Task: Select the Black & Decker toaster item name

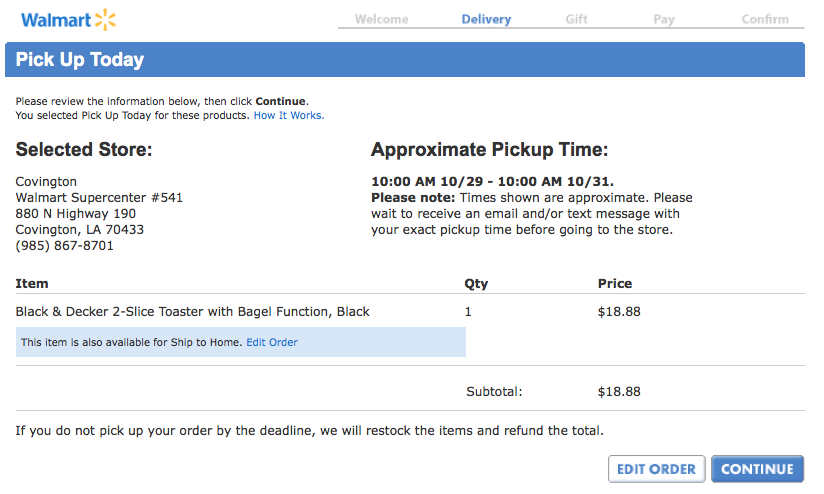Action: (x=193, y=311)
